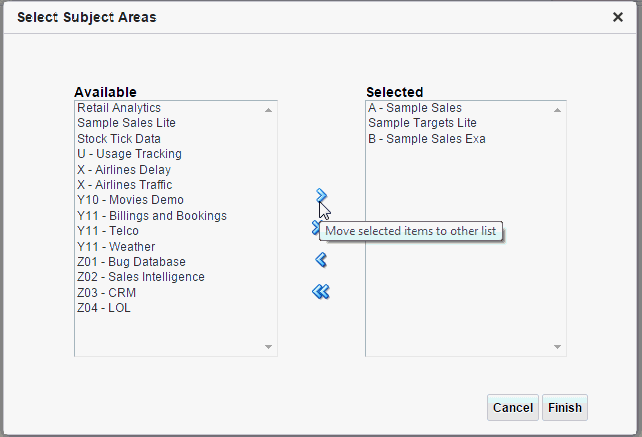Choose Z03 - CRM subject area
This screenshot has width=642, height=437.
click(106, 293)
